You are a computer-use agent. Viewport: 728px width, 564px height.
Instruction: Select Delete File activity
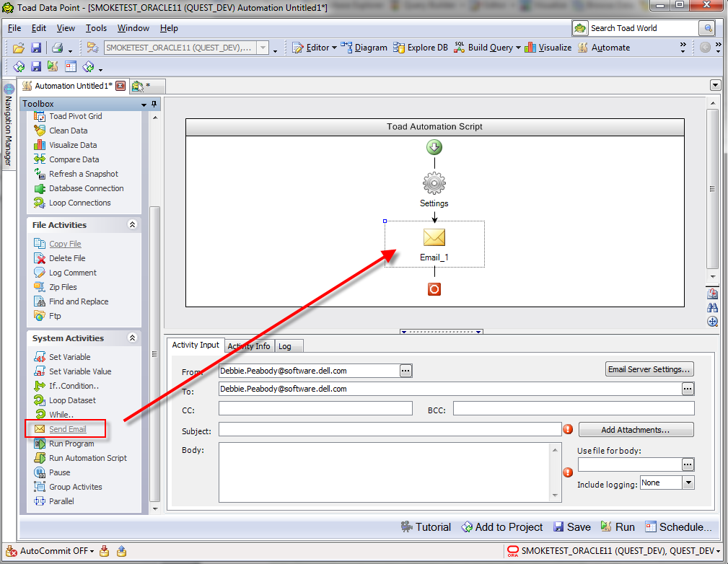pos(59,258)
